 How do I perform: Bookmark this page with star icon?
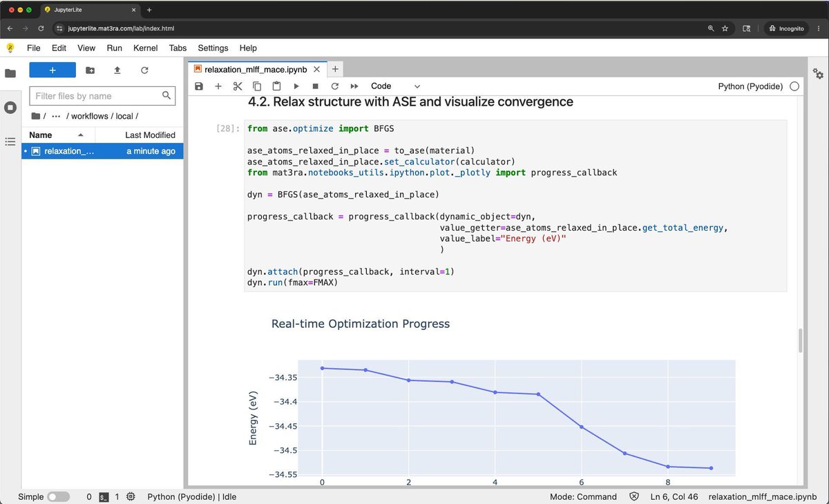click(725, 28)
